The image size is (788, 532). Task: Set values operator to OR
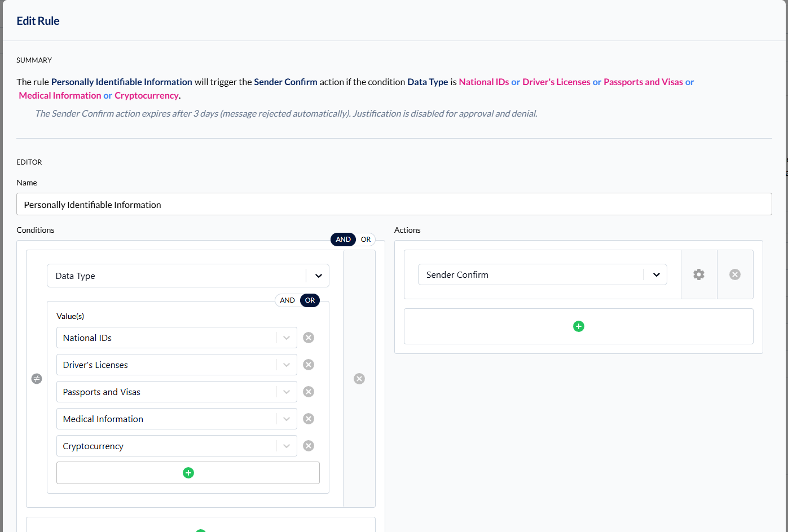click(x=310, y=300)
